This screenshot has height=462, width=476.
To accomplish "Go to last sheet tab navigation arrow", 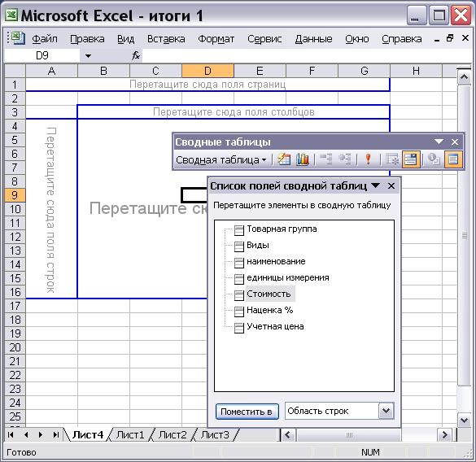I will pos(55,435).
